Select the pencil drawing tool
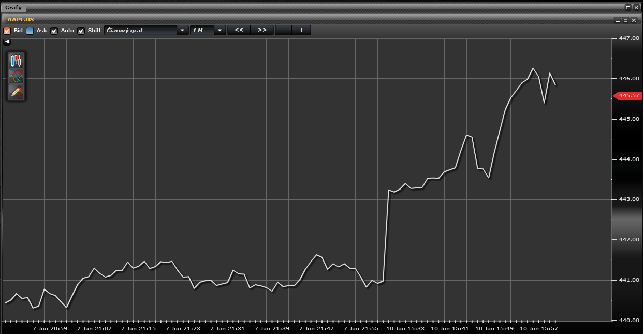The image size is (644, 334). [x=16, y=92]
